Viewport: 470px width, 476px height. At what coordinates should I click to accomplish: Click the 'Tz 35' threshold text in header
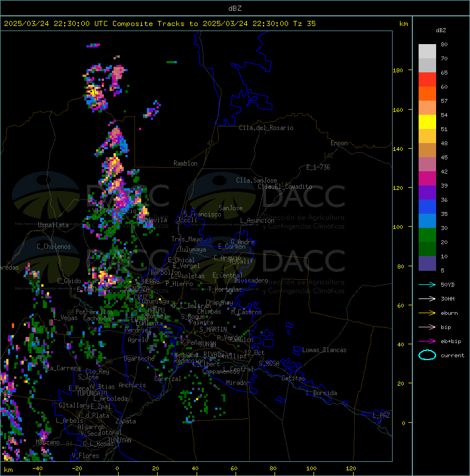304,24
